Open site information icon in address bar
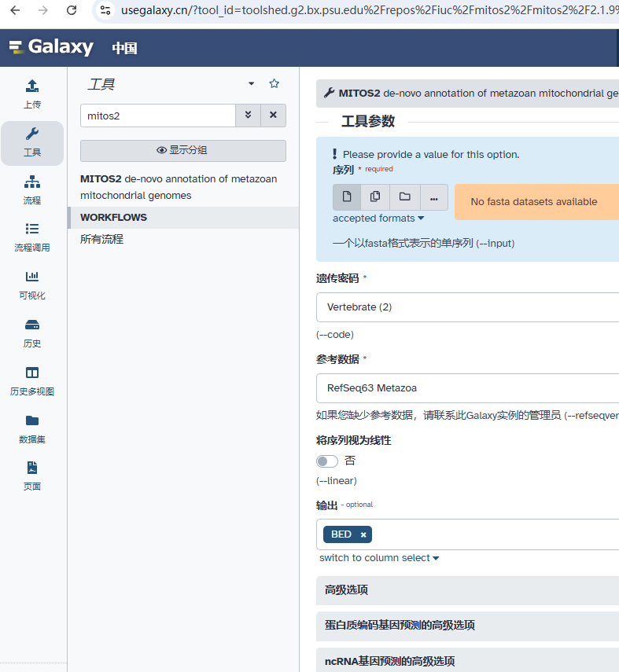The height and width of the screenshot is (672, 619). [x=105, y=10]
